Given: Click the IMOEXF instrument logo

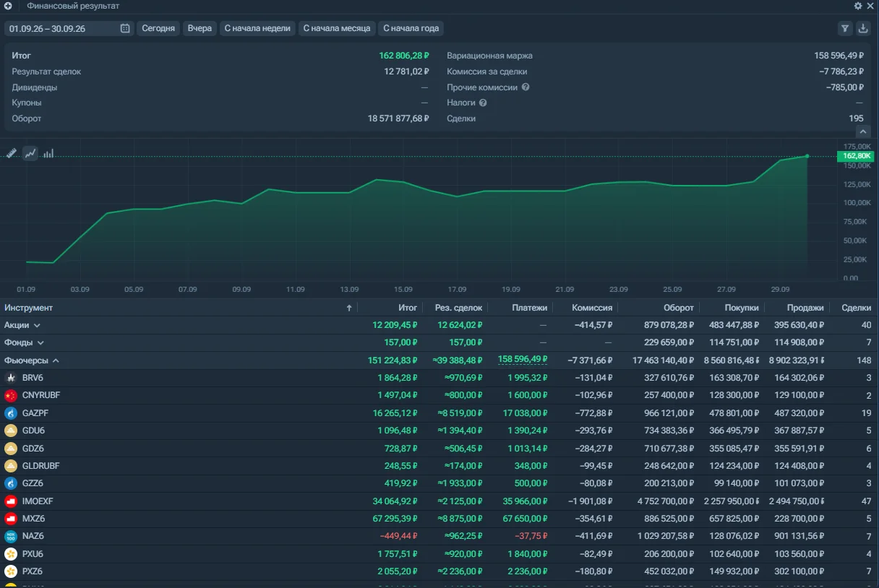Looking at the screenshot, I should coord(11,501).
